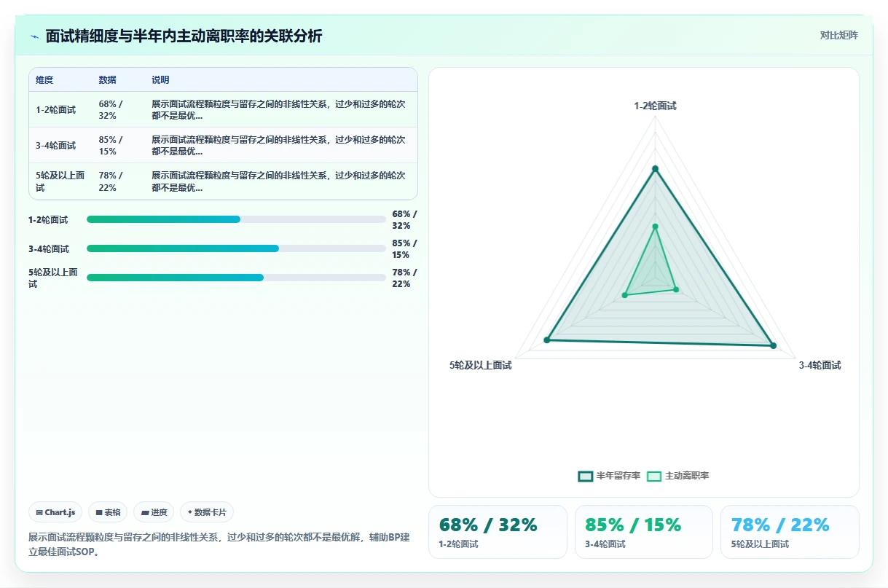888x588 pixels.
Task: Click the 3-4轮面试 progress bar
Action: pyautogui.click(x=236, y=248)
